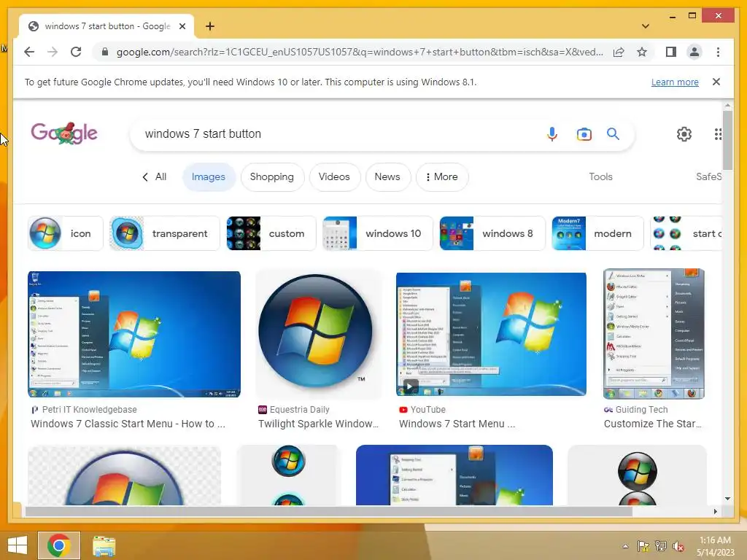747x560 pixels.
Task: Open the YouTube Windows 7 Start Menu video thumbnail
Action: 491,334
